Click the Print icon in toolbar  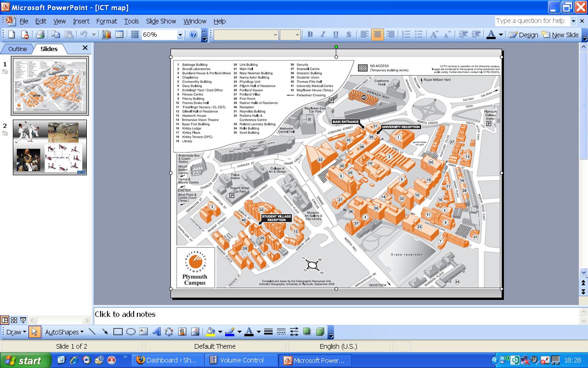[x=40, y=34]
